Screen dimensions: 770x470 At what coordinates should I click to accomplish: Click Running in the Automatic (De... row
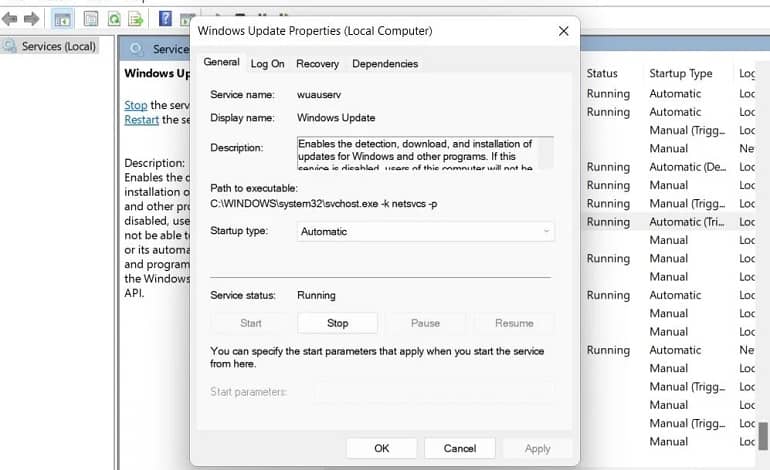(608, 167)
